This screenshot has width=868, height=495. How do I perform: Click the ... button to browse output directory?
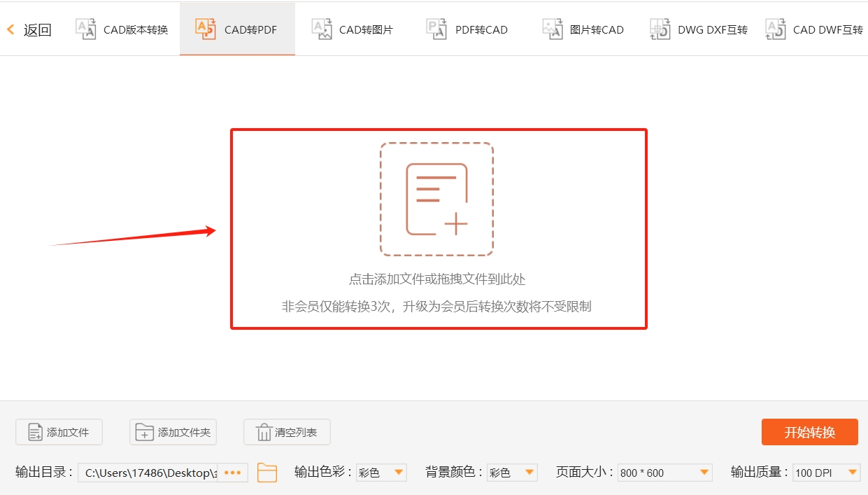(233, 473)
